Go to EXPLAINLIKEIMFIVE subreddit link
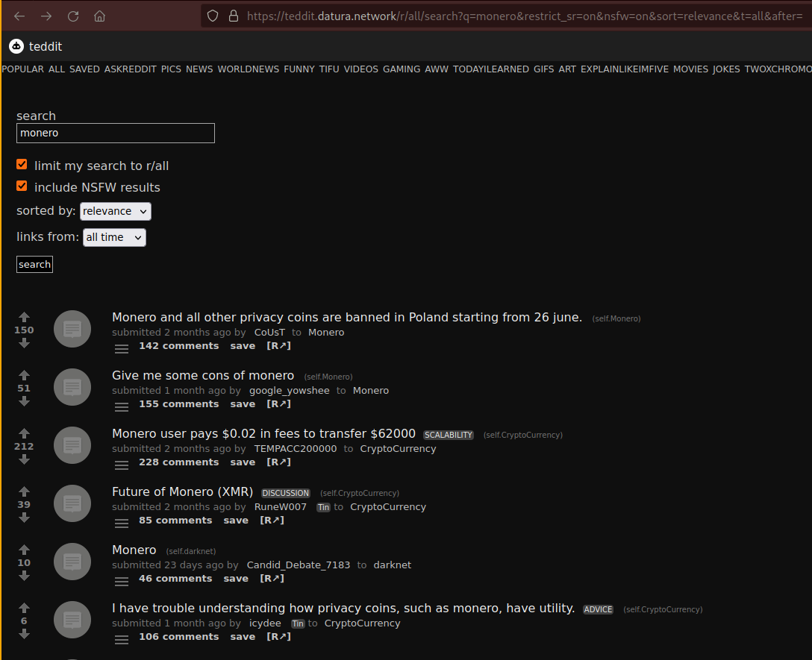 pyautogui.click(x=625, y=69)
